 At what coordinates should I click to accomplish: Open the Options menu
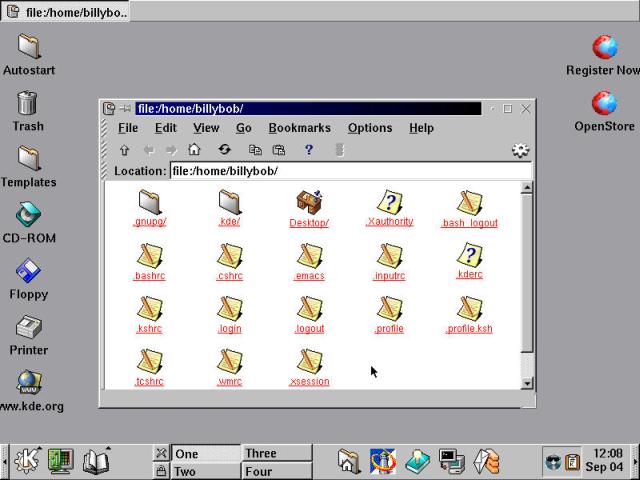tap(370, 128)
